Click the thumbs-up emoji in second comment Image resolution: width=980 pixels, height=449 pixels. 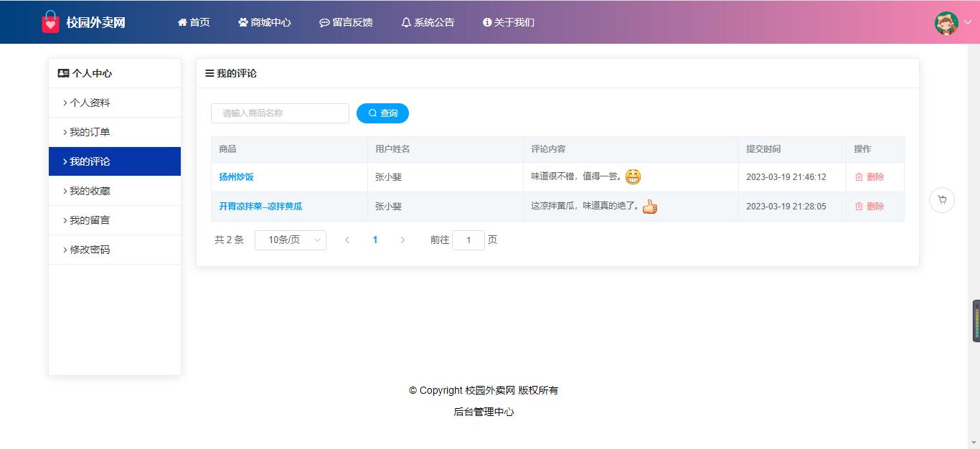pos(650,207)
